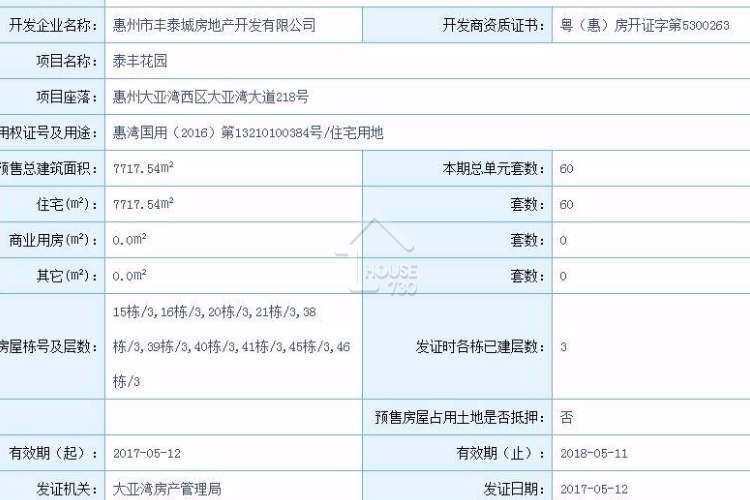The image size is (750, 500).
Task: Click the 预售总建筑面积 label
Action: coord(48,168)
